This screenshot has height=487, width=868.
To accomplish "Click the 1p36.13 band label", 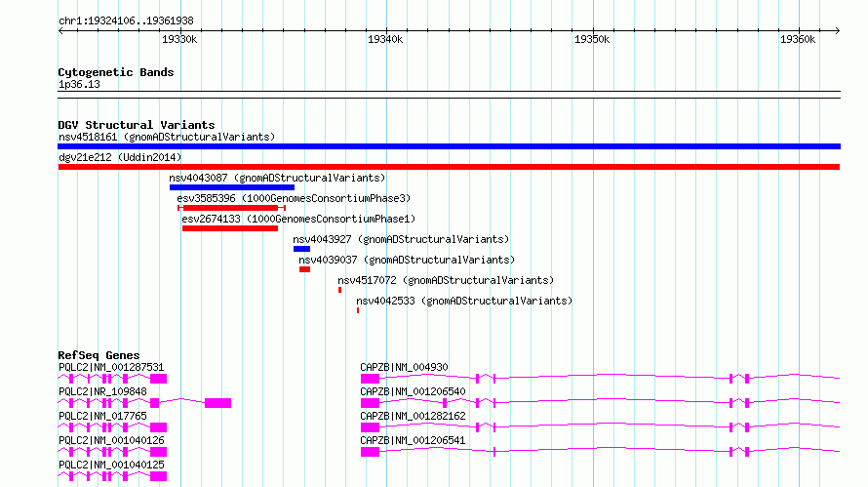I will coord(79,84).
